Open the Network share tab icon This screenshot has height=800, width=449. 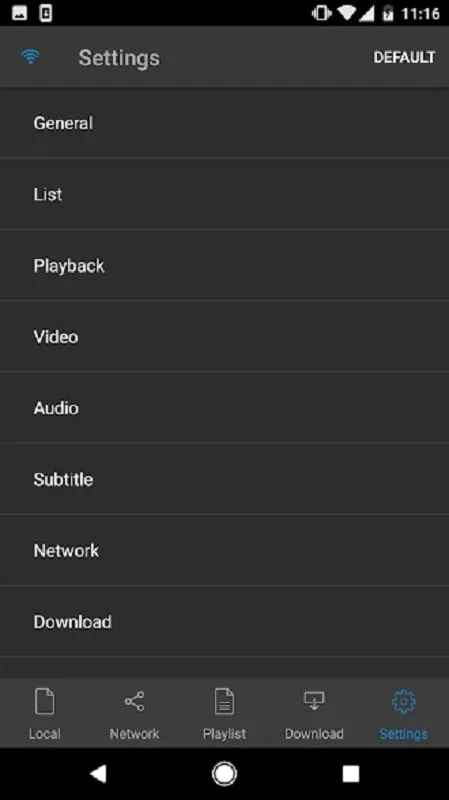point(134,701)
